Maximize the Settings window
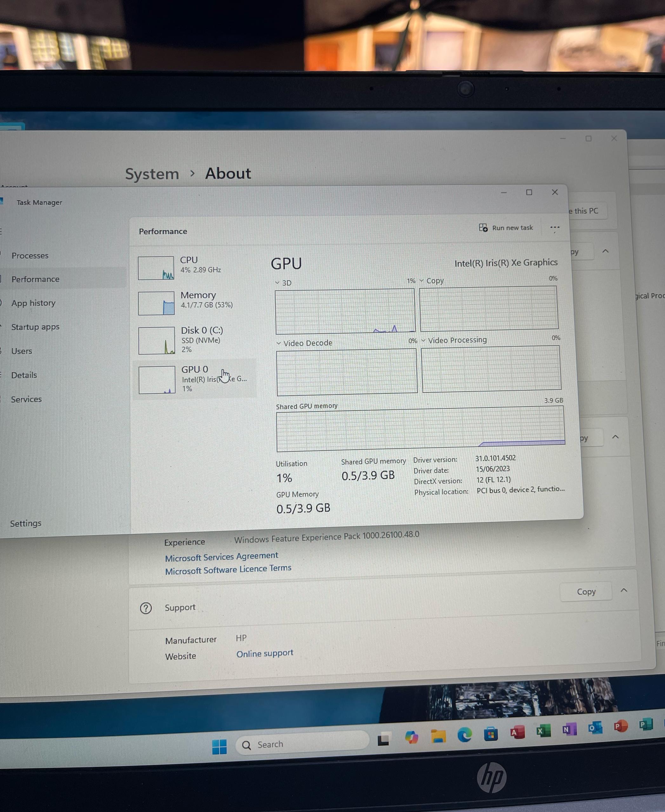665x812 pixels. [x=589, y=139]
